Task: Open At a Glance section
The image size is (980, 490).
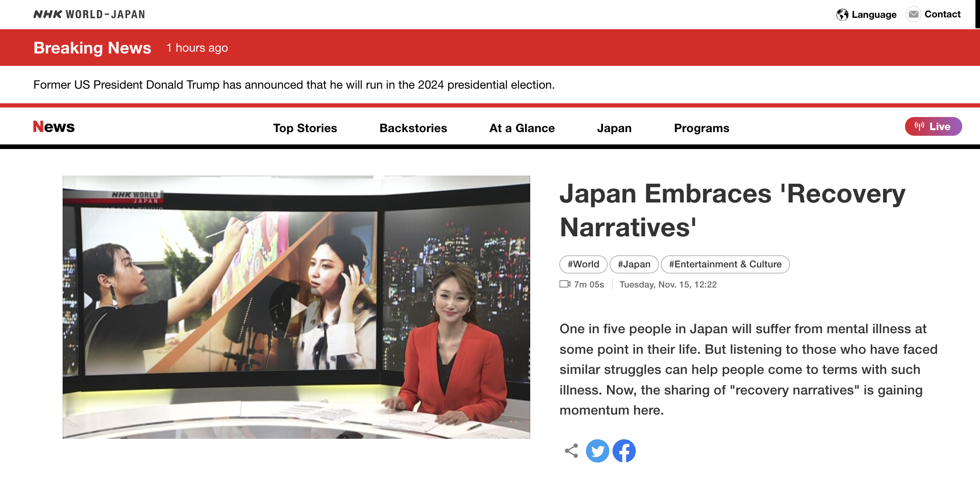Action: tap(522, 128)
